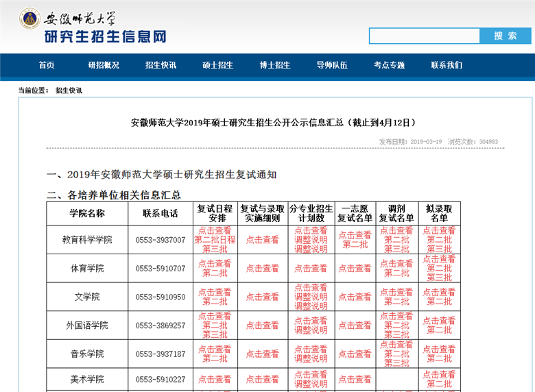Click 点击查看 in 教育科学学院 一志愿复试名单
Viewport: 535px width, 392px height.
355,235
